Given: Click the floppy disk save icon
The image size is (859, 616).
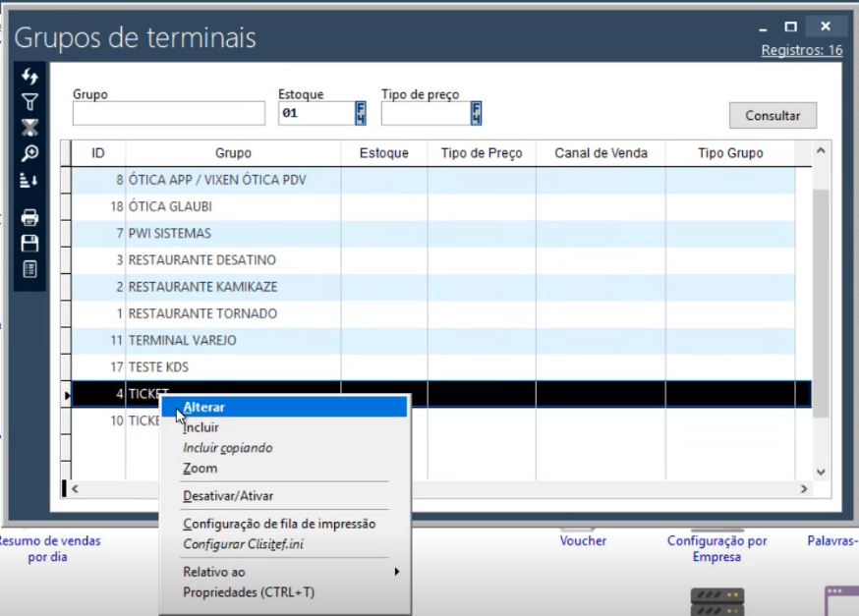Looking at the screenshot, I should click(29, 243).
